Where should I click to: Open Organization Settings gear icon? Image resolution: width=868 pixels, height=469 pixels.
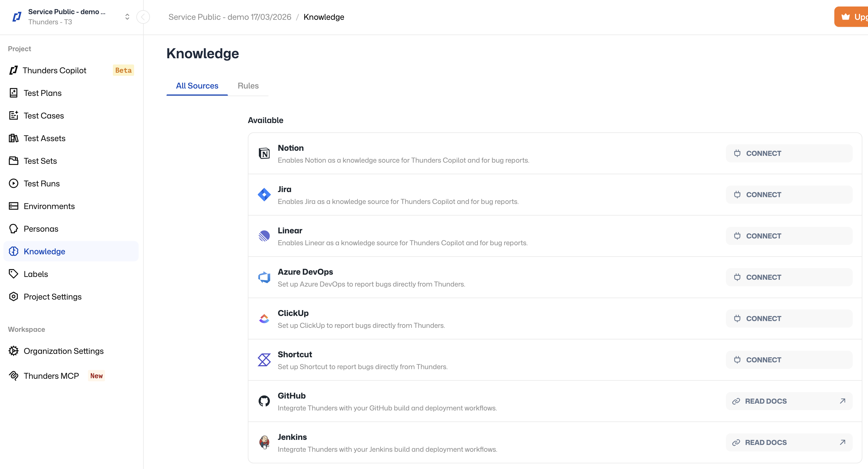14,351
